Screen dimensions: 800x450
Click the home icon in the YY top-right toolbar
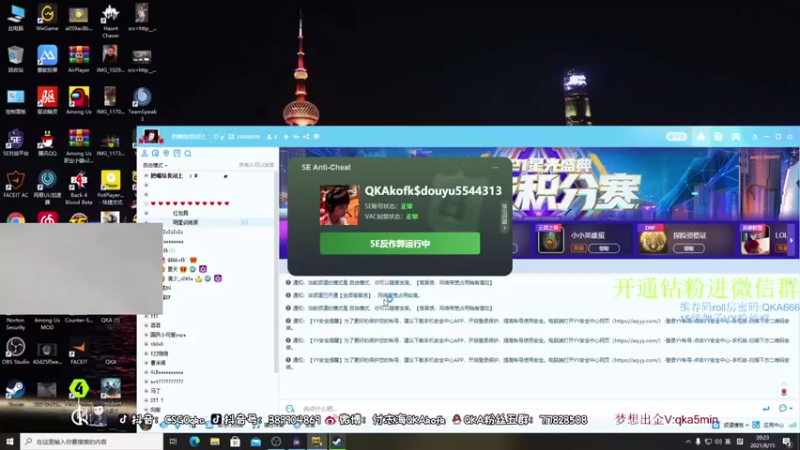coord(701,137)
